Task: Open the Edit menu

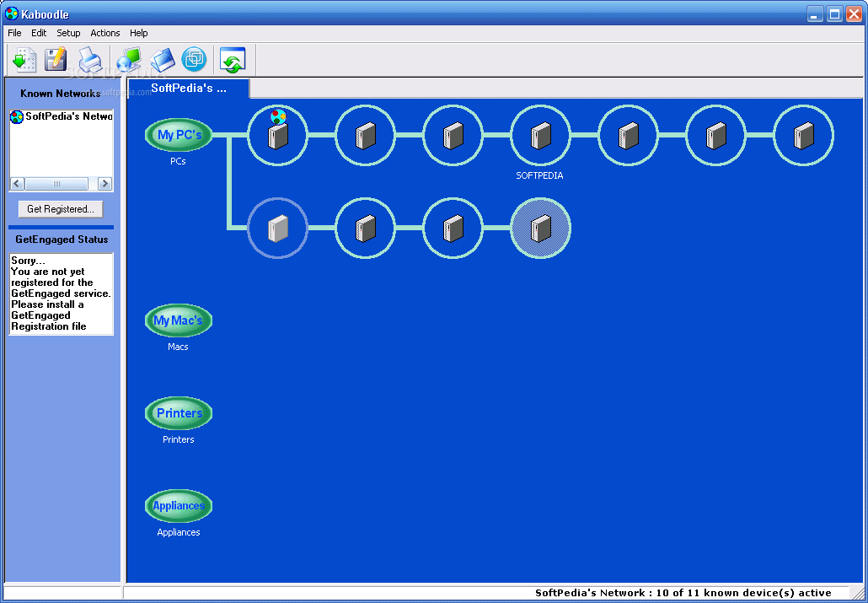Action: tap(39, 33)
